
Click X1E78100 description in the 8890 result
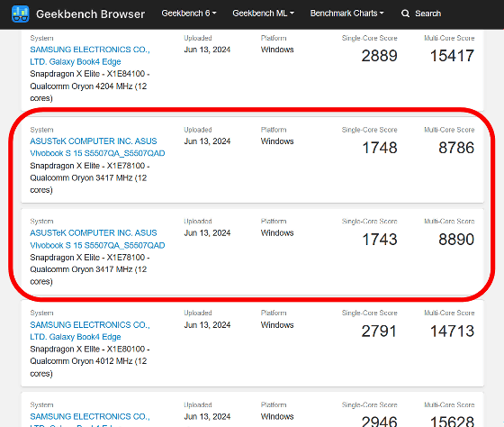(90, 269)
